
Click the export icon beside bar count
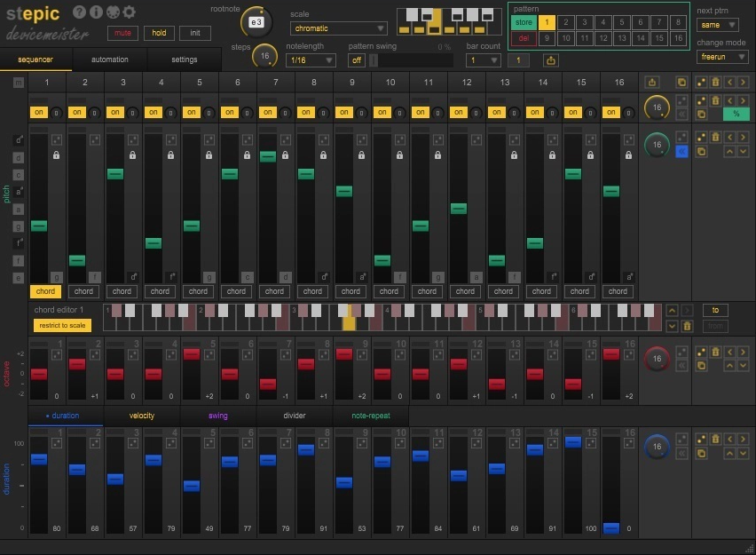[x=551, y=60]
